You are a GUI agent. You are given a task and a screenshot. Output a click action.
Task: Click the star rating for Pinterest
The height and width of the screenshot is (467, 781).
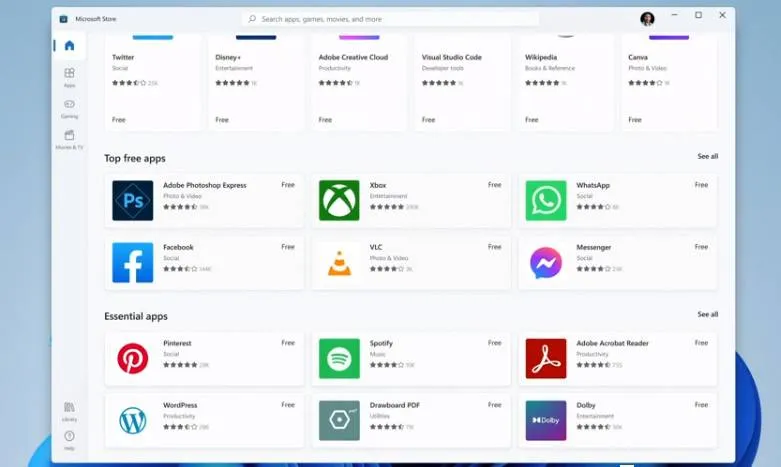pos(180,365)
